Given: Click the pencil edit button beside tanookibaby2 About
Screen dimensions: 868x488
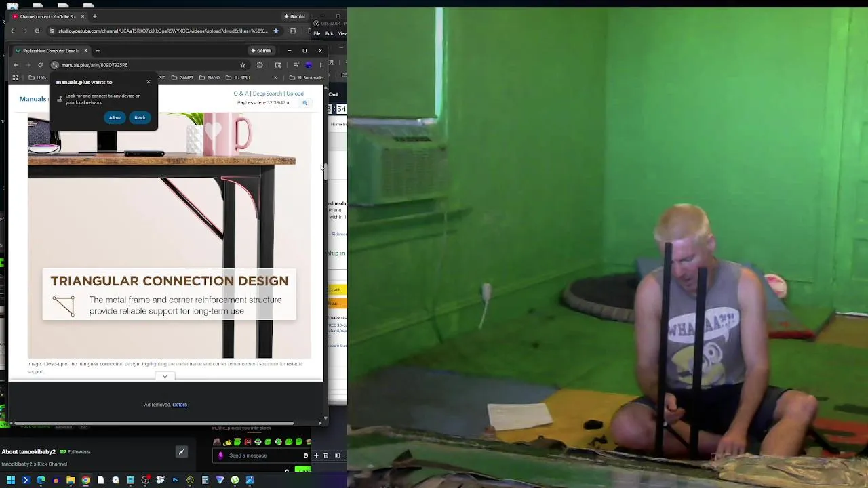Looking at the screenshot, I should pos(181,452).
